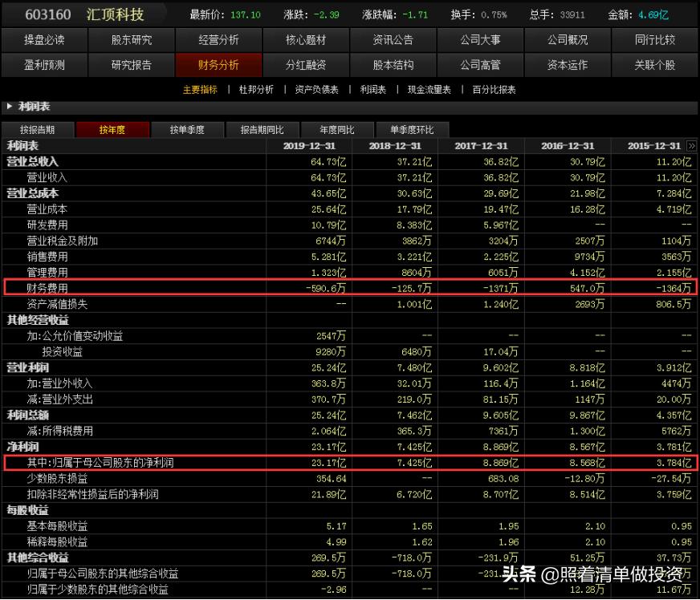This screenshot has height=600, width=700.
Task: Select the 2015-12-31 column header
Action: [x=654, y=146]
